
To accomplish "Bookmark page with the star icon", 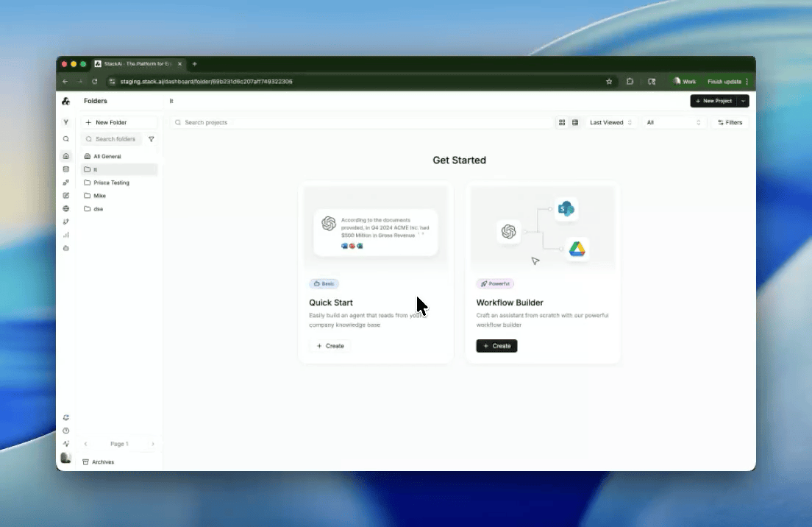I will [x=609, y=82].
